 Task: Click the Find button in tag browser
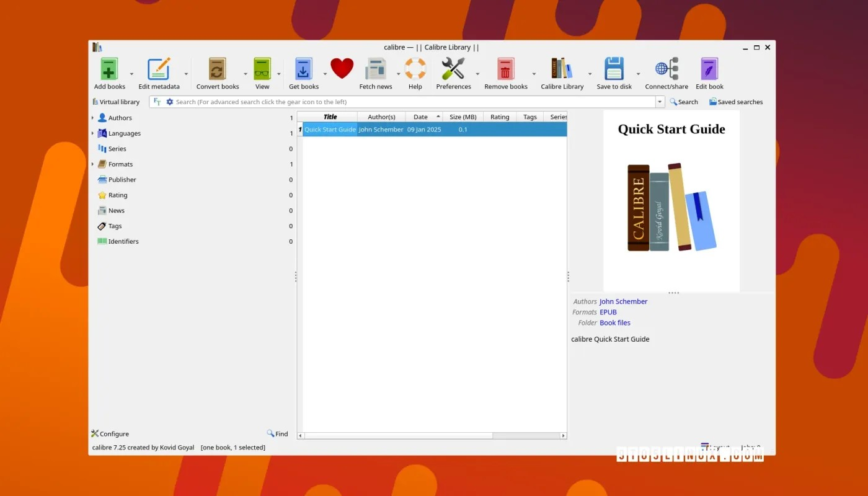pyautogui.click(x=278, y=434)
